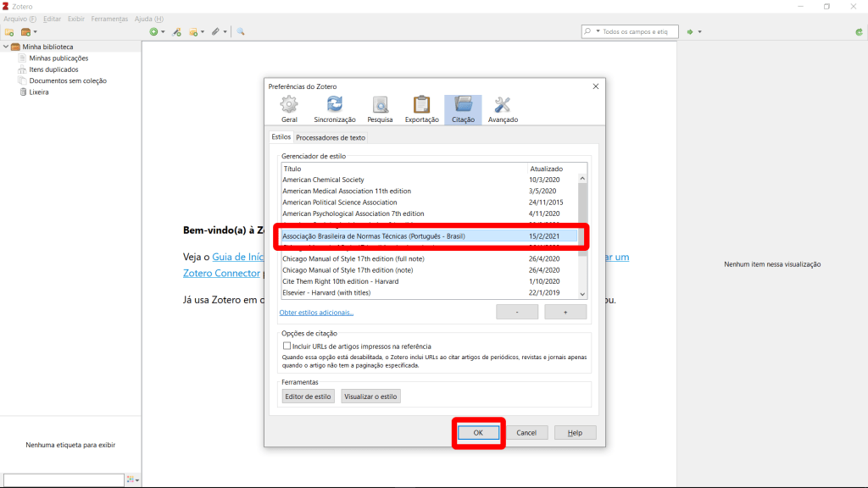Enable Incluir URLs de artigos impressos checkbox
868x488 pixels.
(287, 347)
